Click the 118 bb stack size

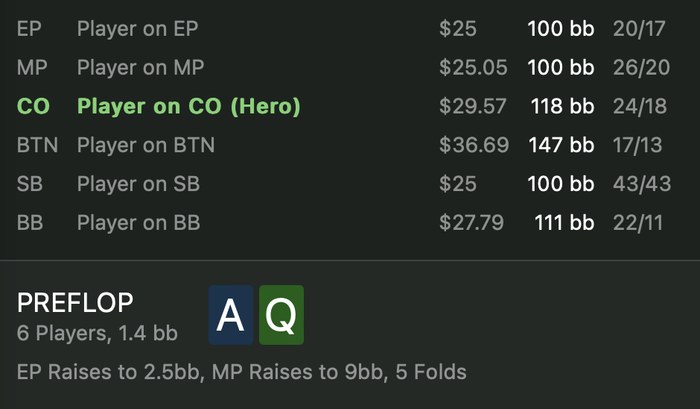click(561, 106)
